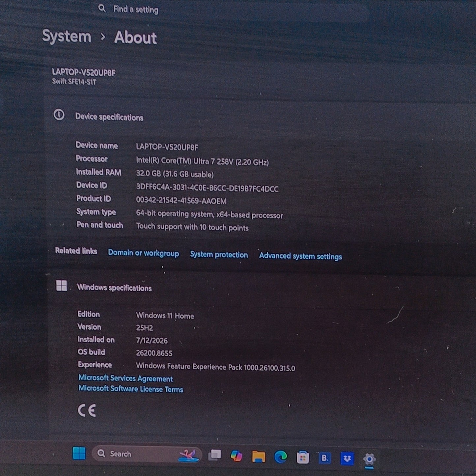Open Advanced system settings link

coord(300,256)
